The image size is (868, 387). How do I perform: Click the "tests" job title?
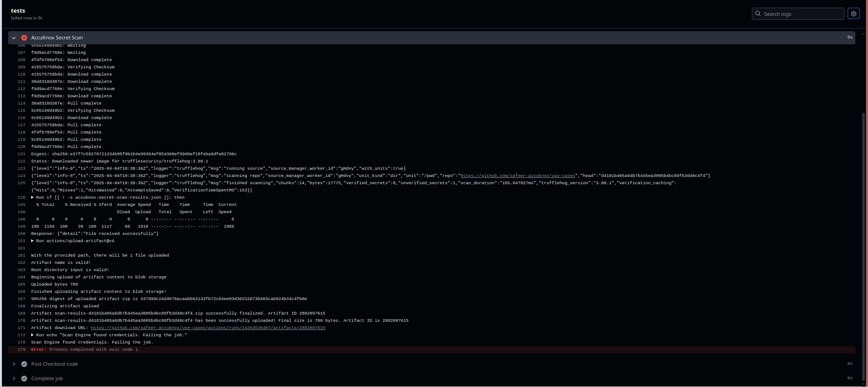click(18, 10)
